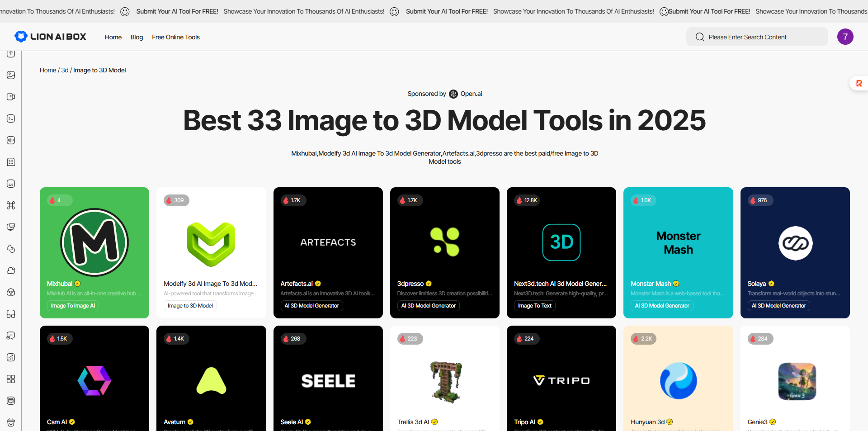Select the terminal code icon in sidebar
Viewport: 868px width, 431px height.
[11, 118]
